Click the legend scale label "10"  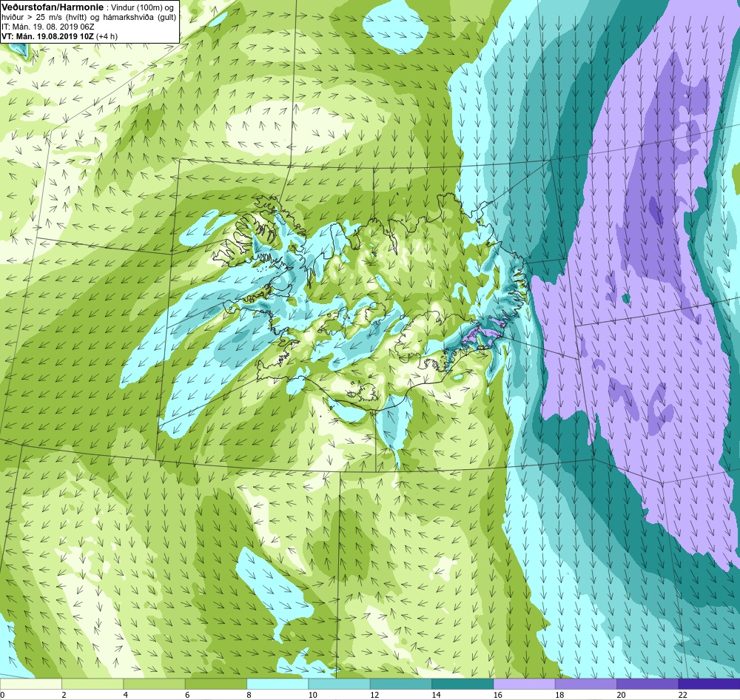click(x=313, y=695)
